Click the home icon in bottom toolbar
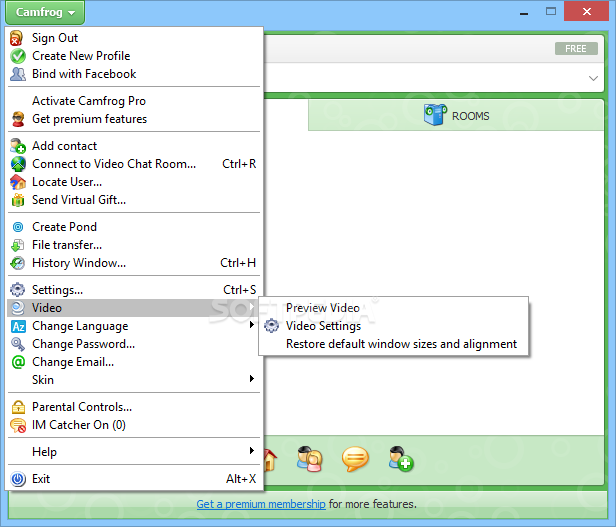 270,459
